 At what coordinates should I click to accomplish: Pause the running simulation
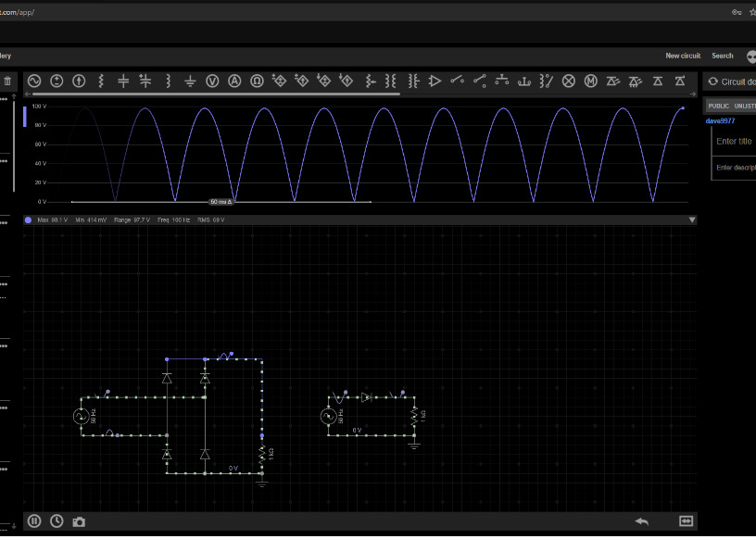point(34,521)
